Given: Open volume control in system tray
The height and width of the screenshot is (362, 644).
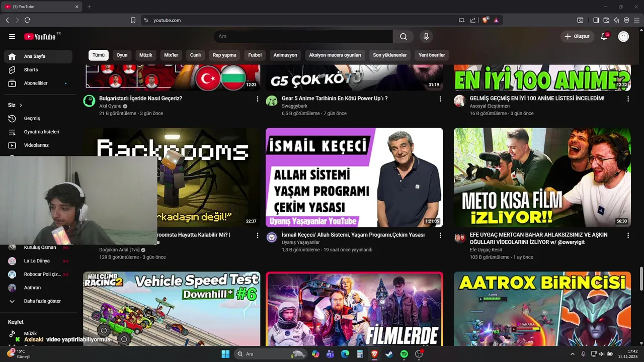Looking at the screenshot, I should pyautogui.click(x=602, y=354).
